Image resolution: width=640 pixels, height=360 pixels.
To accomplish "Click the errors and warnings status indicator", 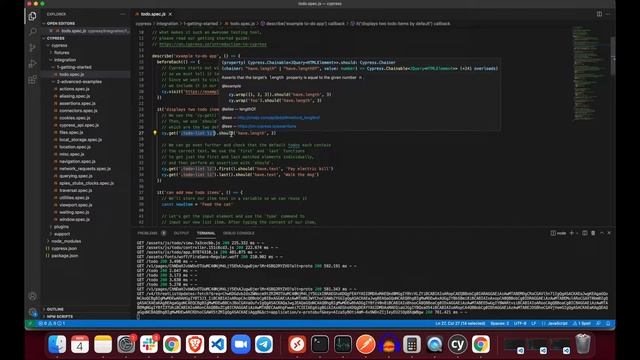I will point(52,323).
